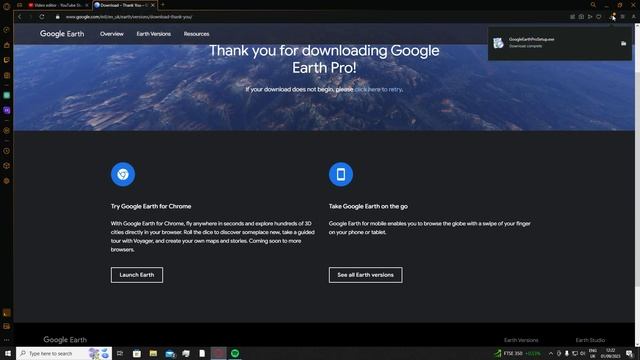Click the mobile phone blue icon
Image resolution: width=640 pixels, height=360 pixels.
[x=341, y=174]
